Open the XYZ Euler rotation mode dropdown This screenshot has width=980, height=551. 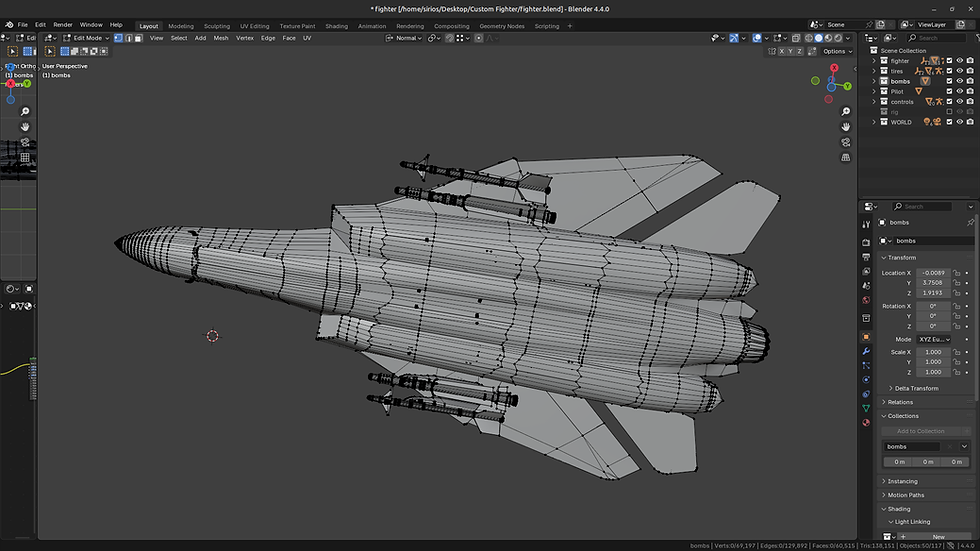pyautogui.click(x=934, y=339)
